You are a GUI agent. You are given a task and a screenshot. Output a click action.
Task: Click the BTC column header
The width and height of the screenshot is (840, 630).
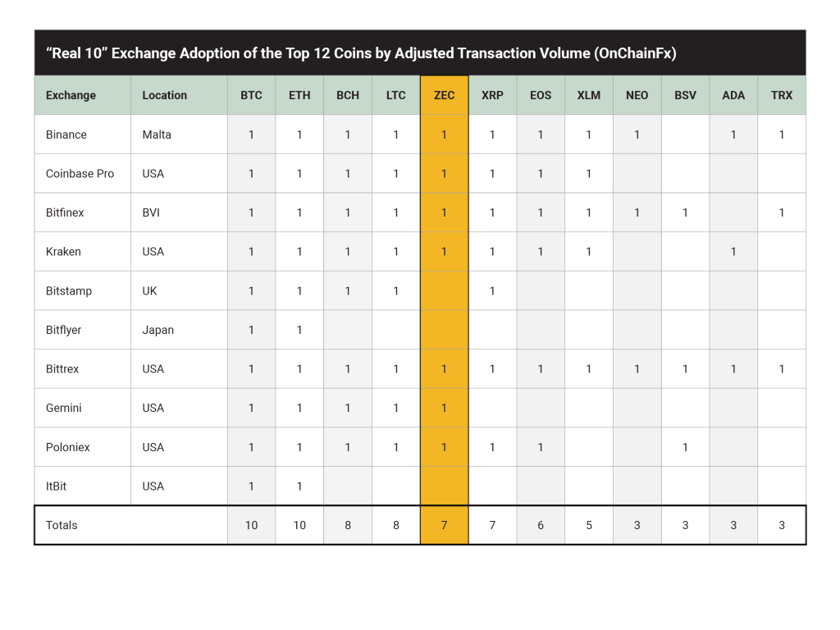(251, 95)
